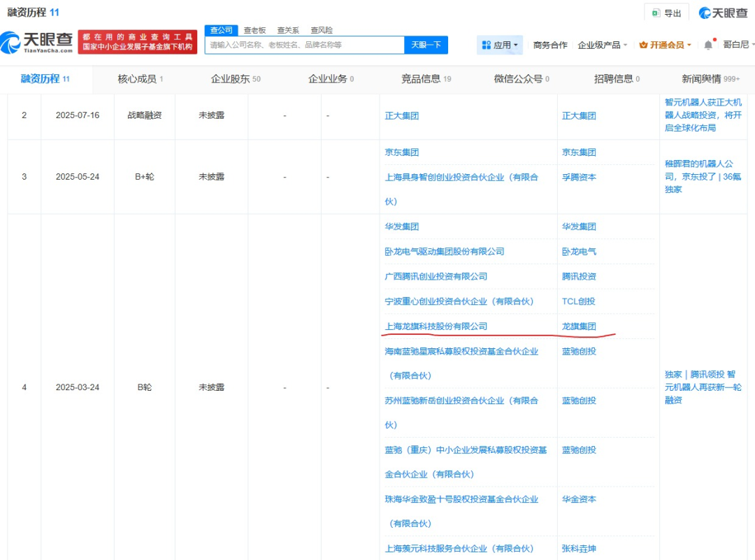The width and height of the screenshot is (755, 560).
Task: Click the 天眼查 logo at top left
Action: click(36, 43)
